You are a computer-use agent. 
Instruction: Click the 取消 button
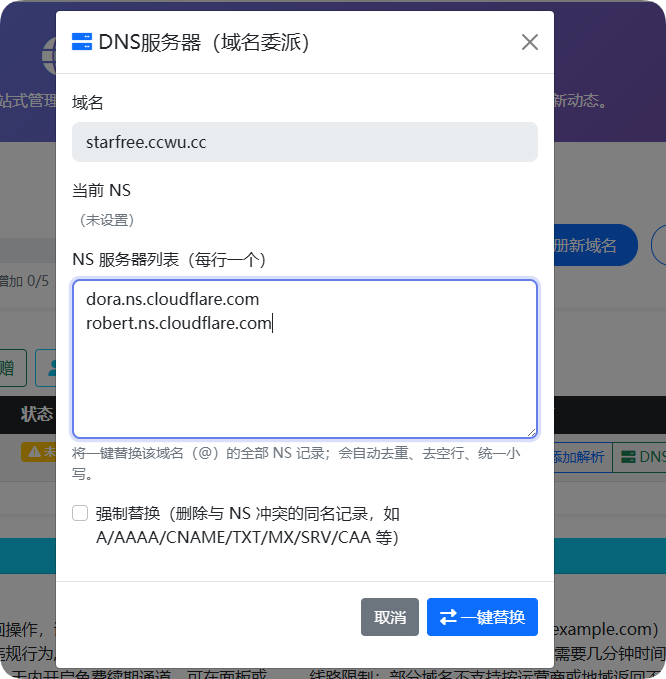(x=390, y=617)
